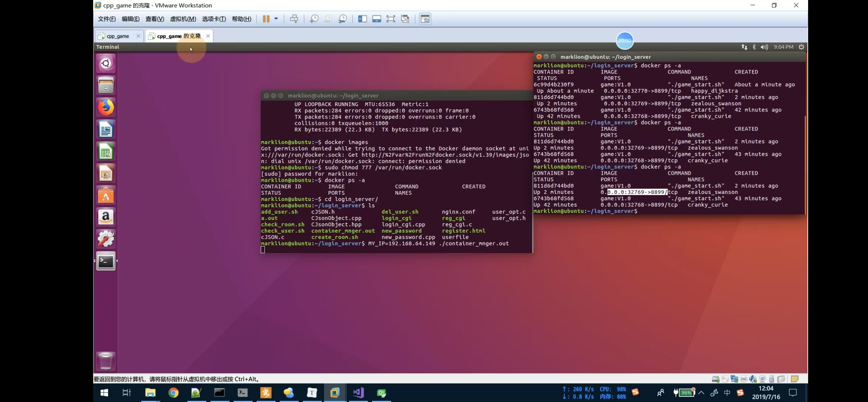868x402 pixels.
Task: Open the Windows notification center
Action: [x=793, y=393]
